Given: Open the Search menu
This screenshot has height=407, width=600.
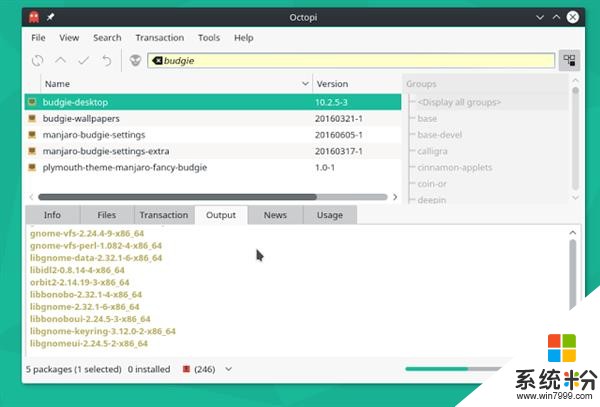Looking at the screenshot, I should 107,38.
